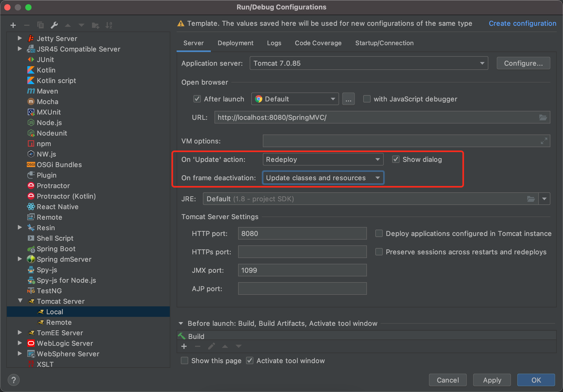Open the On 'Update' action Redeploy dropdown

323,159
